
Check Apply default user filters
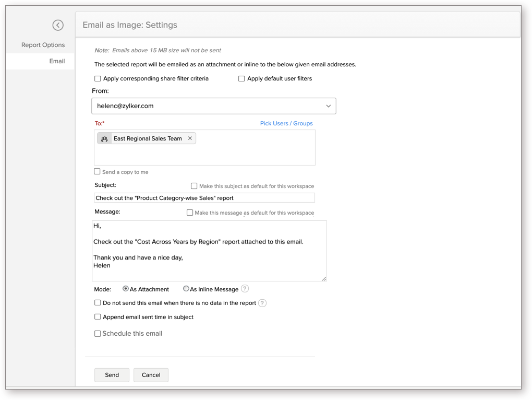[x=241, y=79]
